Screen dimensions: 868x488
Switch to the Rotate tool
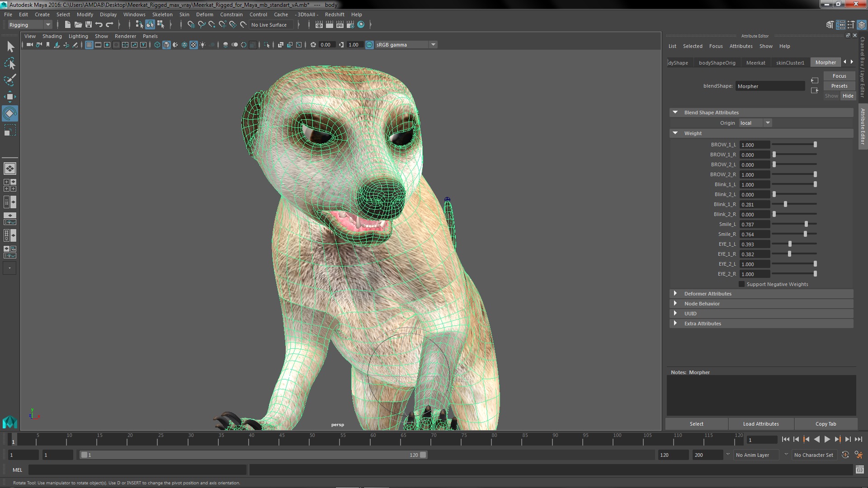tap(10, 113)
